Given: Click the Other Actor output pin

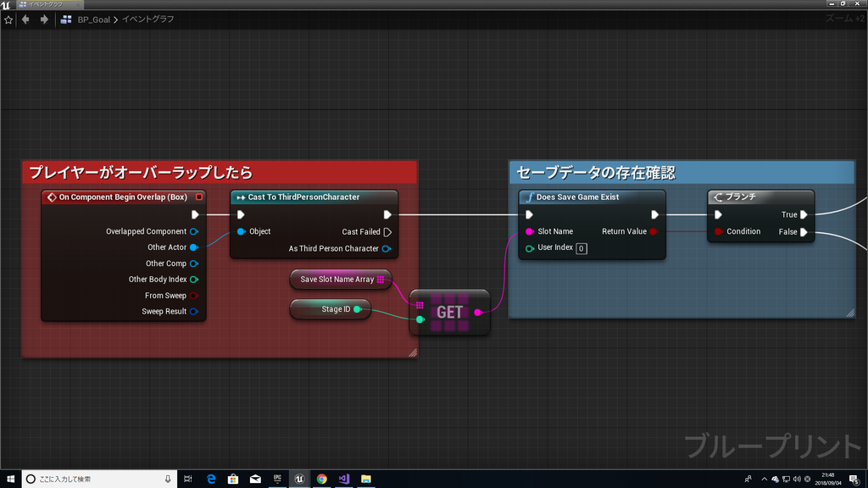Looking at the screenshot, I should (194, 247).
